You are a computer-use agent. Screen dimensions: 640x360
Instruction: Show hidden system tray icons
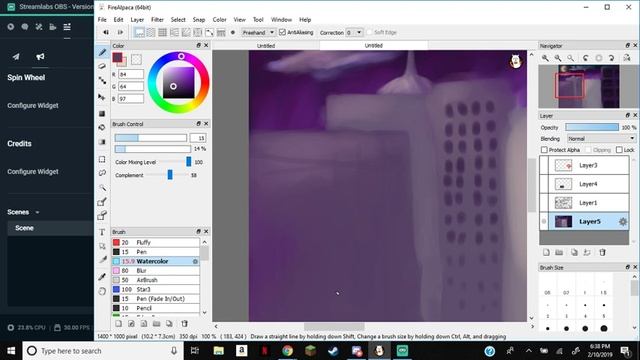529,351
